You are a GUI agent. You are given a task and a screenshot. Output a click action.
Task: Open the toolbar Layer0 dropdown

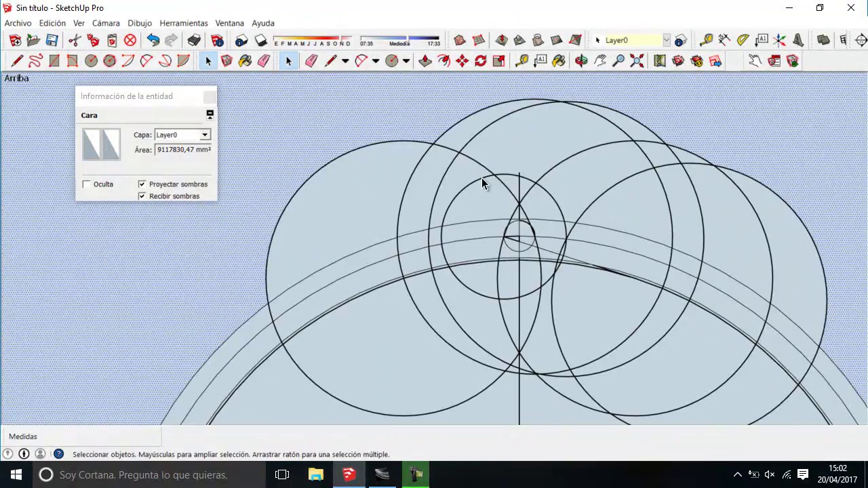[x=666, y=41]
